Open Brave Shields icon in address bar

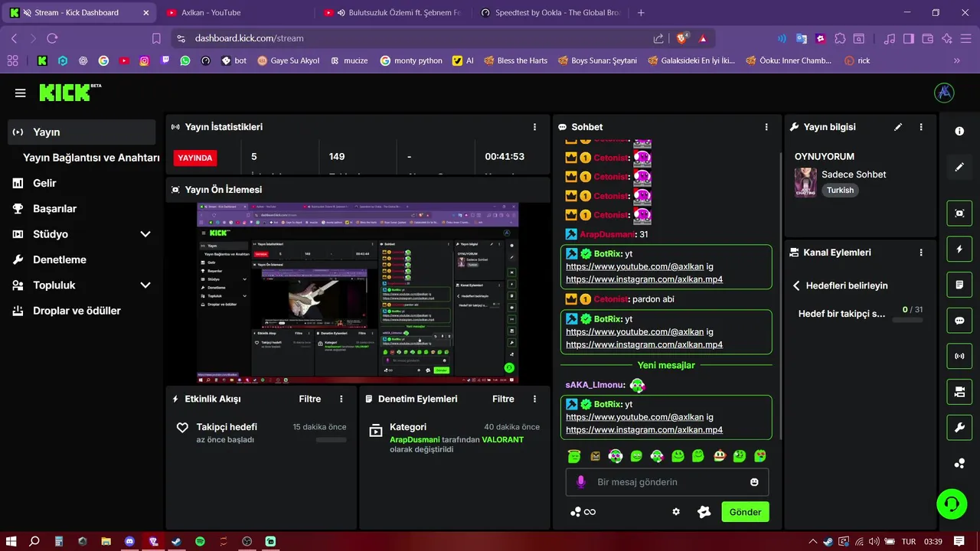(682, 37)
